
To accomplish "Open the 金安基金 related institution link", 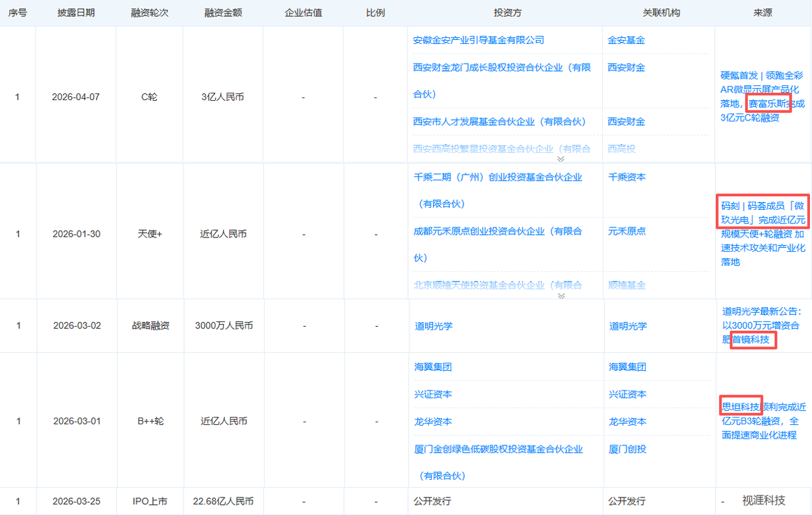I will pyautogui.click(x=626, y=40).
